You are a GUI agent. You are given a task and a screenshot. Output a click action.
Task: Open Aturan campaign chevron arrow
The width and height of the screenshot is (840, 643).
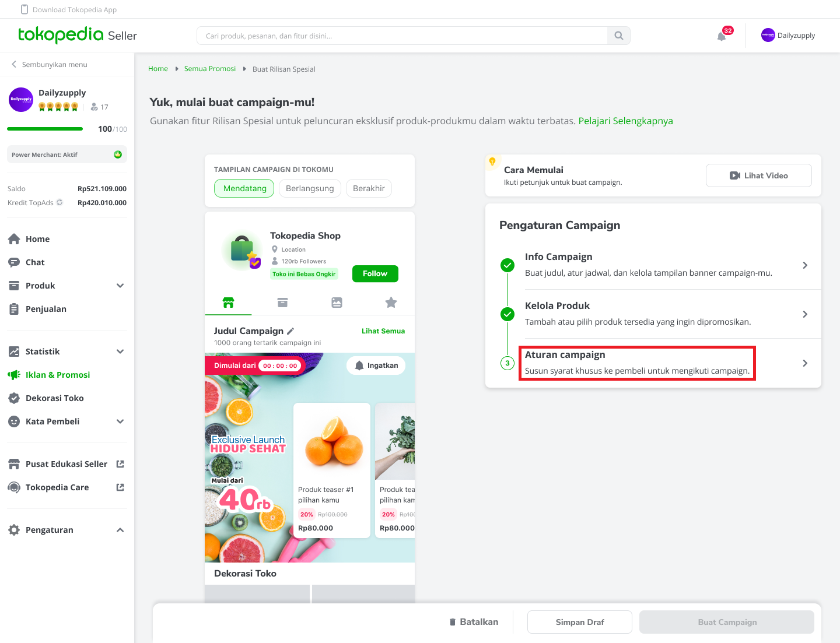[805, 363]
